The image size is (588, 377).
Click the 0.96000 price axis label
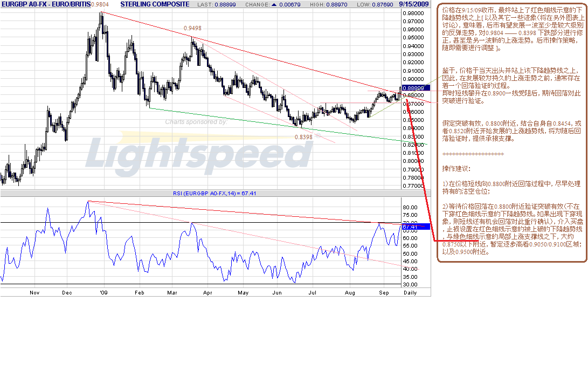click(x=413, y=29)
